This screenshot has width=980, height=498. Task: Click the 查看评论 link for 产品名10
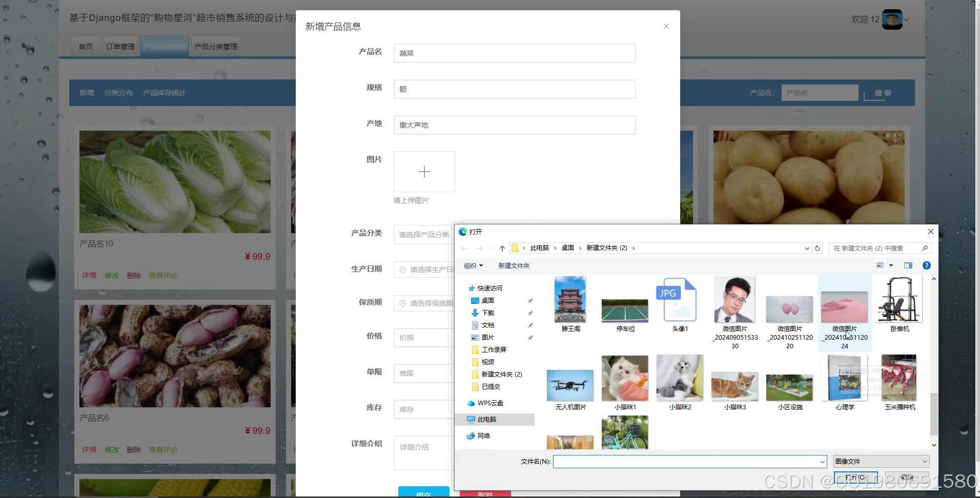(163, 275)
